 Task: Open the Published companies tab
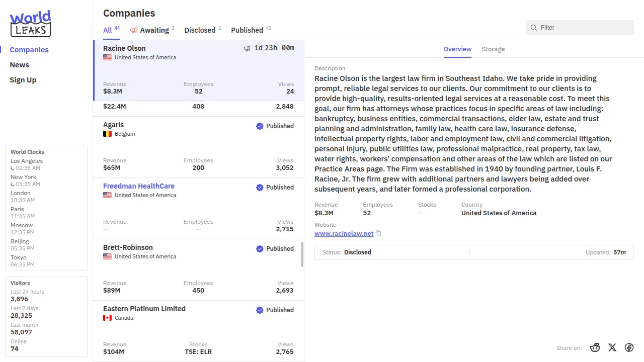tap(247, 30)
